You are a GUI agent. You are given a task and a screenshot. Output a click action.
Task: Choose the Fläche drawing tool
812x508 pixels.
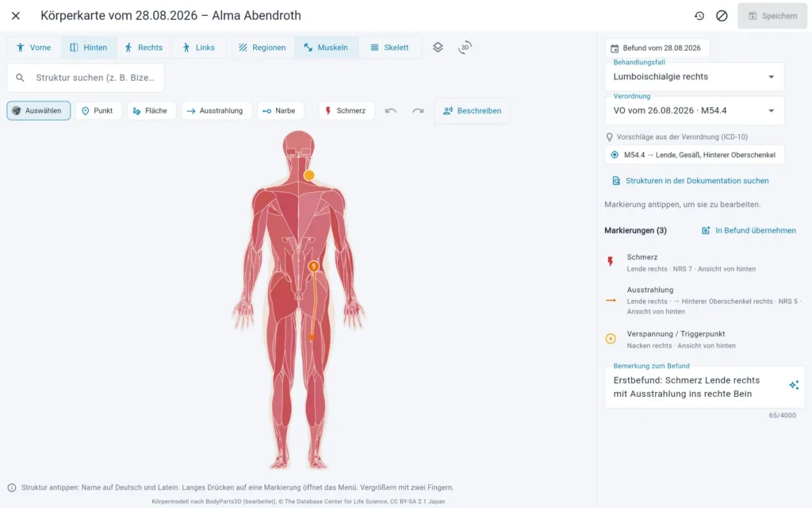[x=151, y=110]
